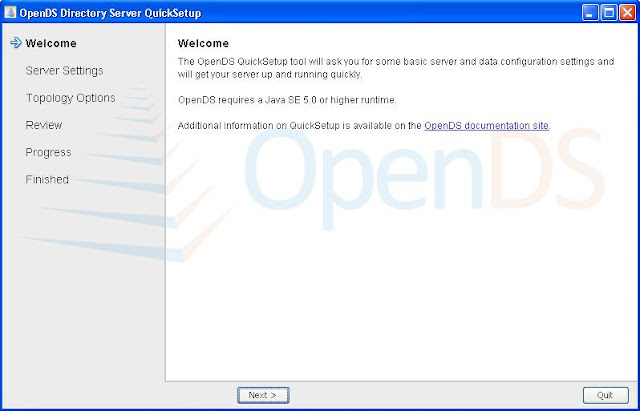Click the bold Welcome heading
The image size is (640, 411).
(x=203, y=43)
